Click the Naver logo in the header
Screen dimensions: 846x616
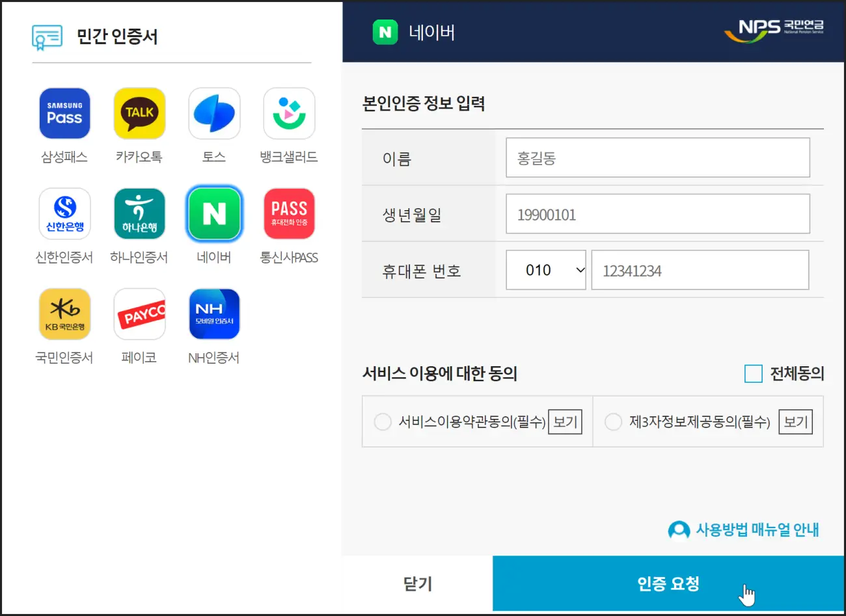tap(385, 32)
